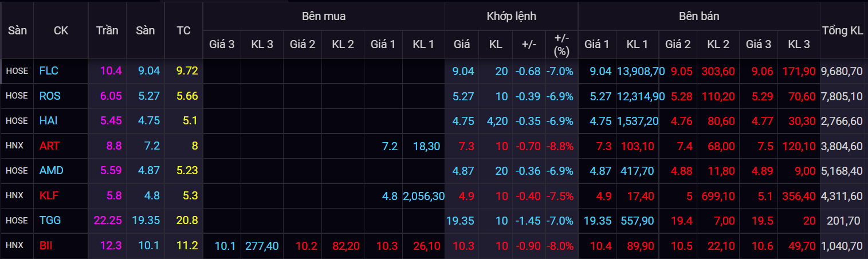Image resolution: width=868 pixels, height=259 pixels.
Task: Click FLC sell volume 13,908,70 cell
Action: 641,71
